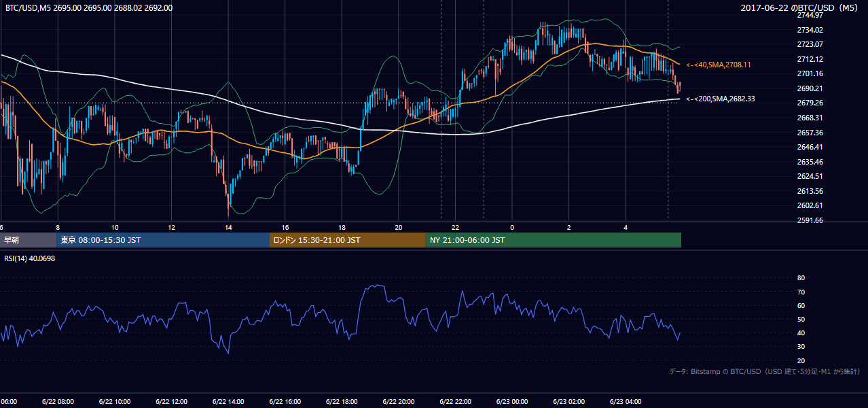Click the 200 SMA label 2682.33

click(721, 99)
